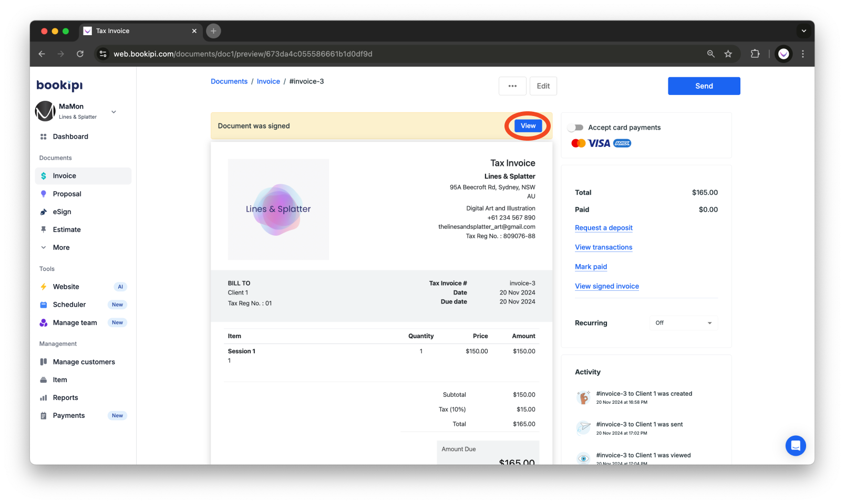Click the View signed invoice link
Screen dimensions: 845x504
coord(606,286)
